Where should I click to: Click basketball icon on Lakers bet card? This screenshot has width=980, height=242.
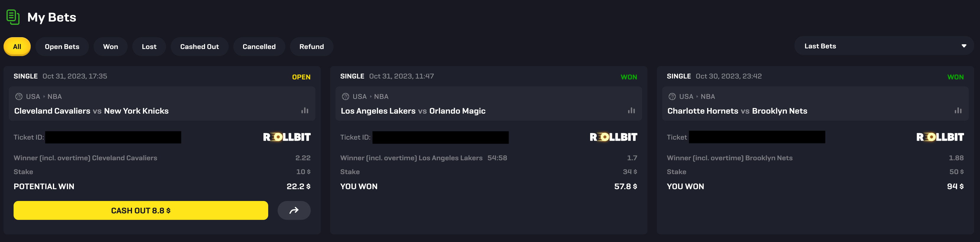click(346, 97)
